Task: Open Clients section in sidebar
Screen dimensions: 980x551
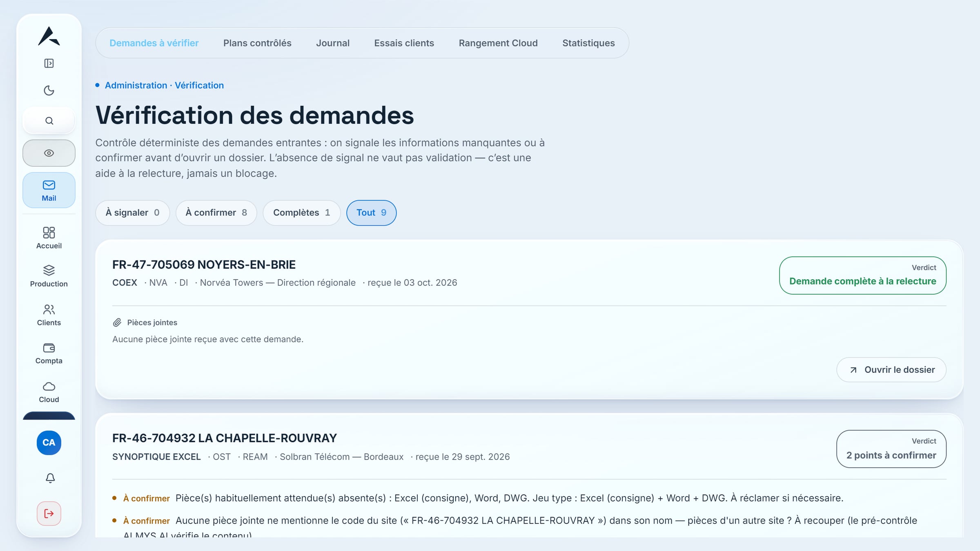Action: (49, 315)
